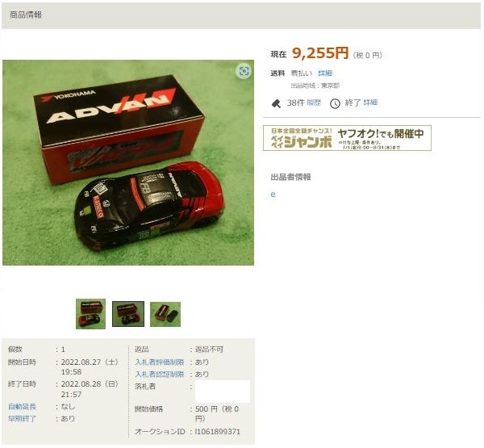Click the clock icon beside 終了
Screen dimensions: 484x448
(x=335, y=103)
